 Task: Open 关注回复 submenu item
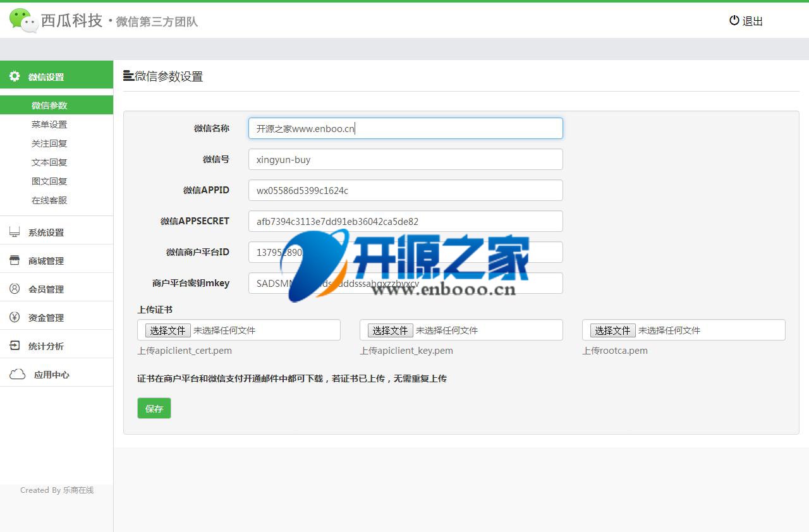49,143
